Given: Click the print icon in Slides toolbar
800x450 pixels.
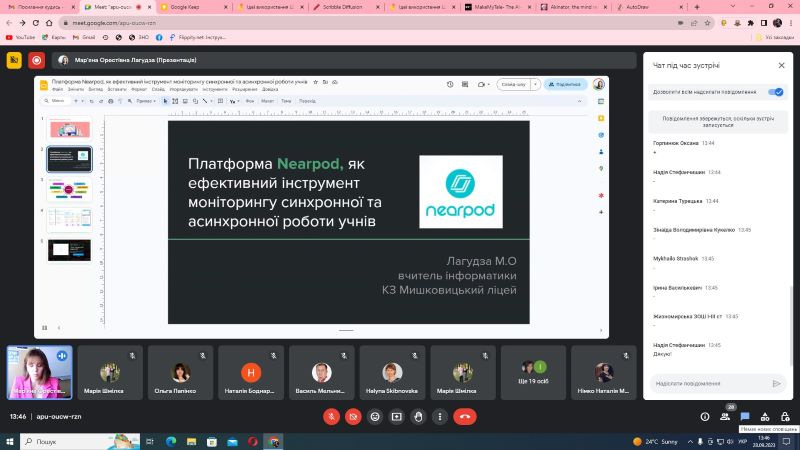Looking at the screenshot, I should (111, 101).
